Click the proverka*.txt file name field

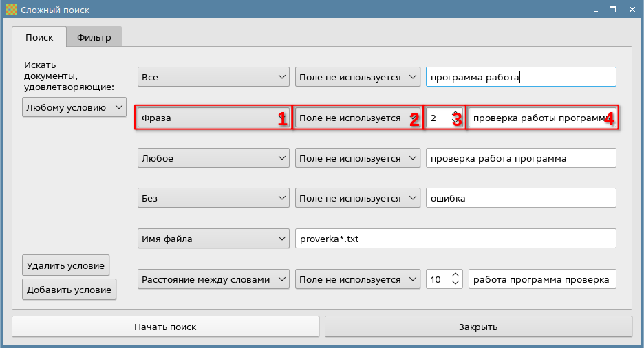[x=454, y=239]
